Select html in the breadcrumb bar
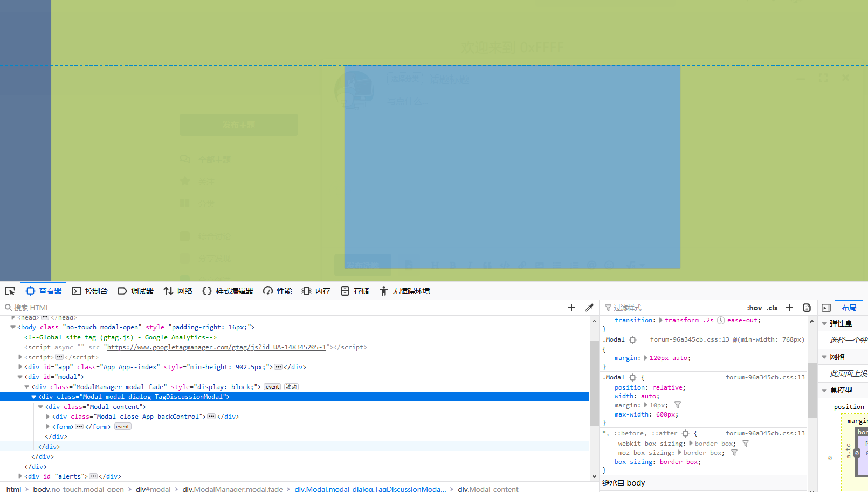Image resolution: width=868 pixels, height=492 pixels. pos(14,489)
